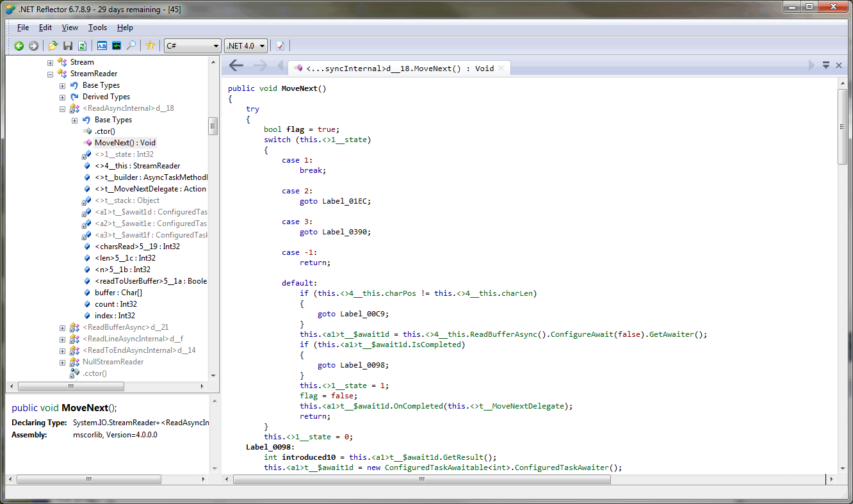
Task: Click the options checklist toolbar icon
Action: tap(280, 45)
